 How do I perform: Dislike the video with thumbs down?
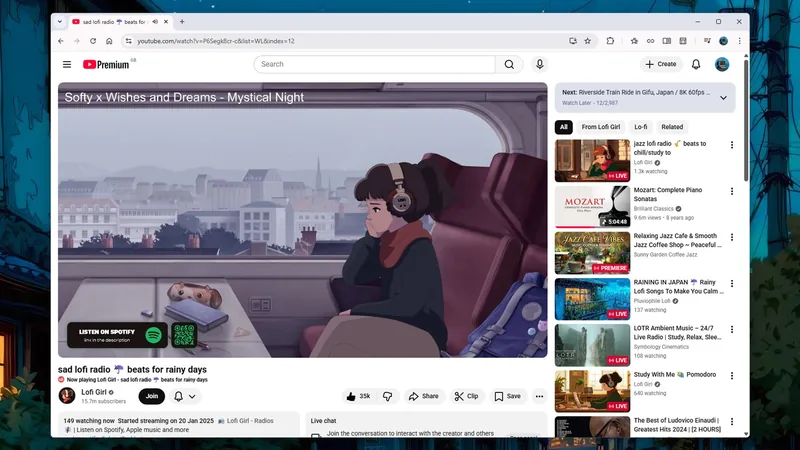[388, 396]
